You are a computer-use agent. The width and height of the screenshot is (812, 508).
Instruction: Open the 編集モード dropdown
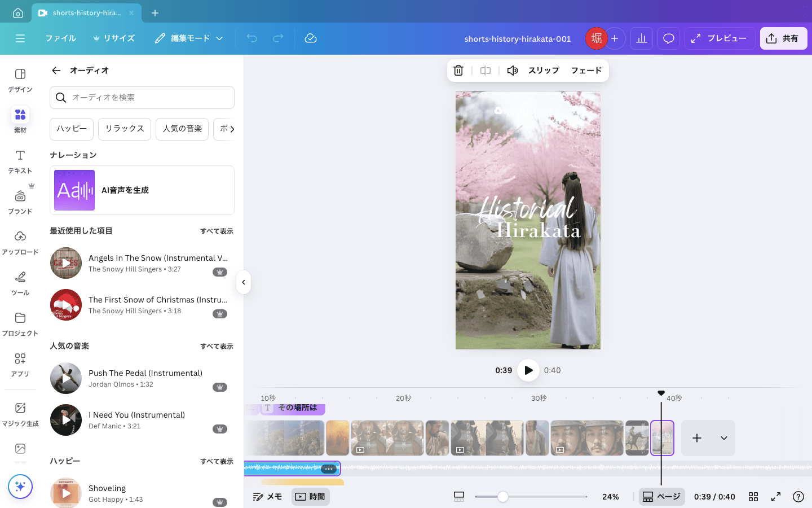[x=189, y=38]
